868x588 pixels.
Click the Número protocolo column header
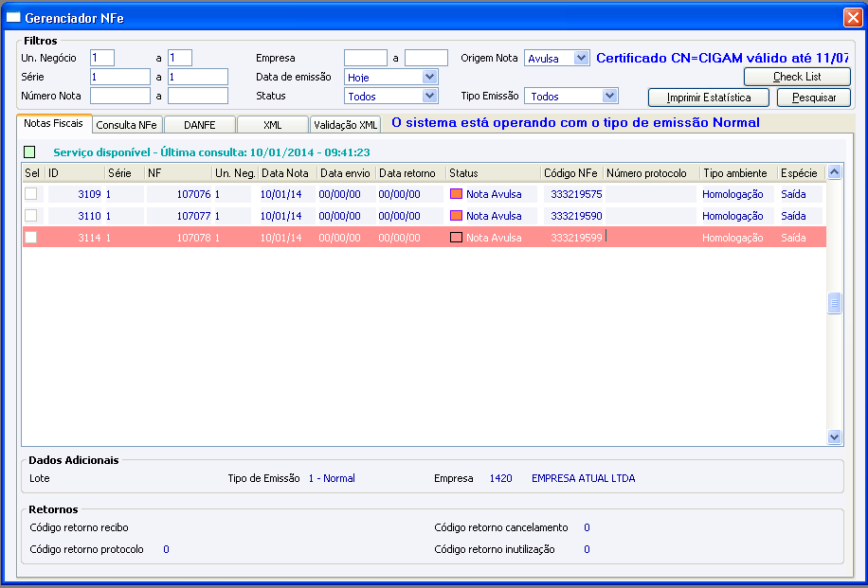(651, 172)
